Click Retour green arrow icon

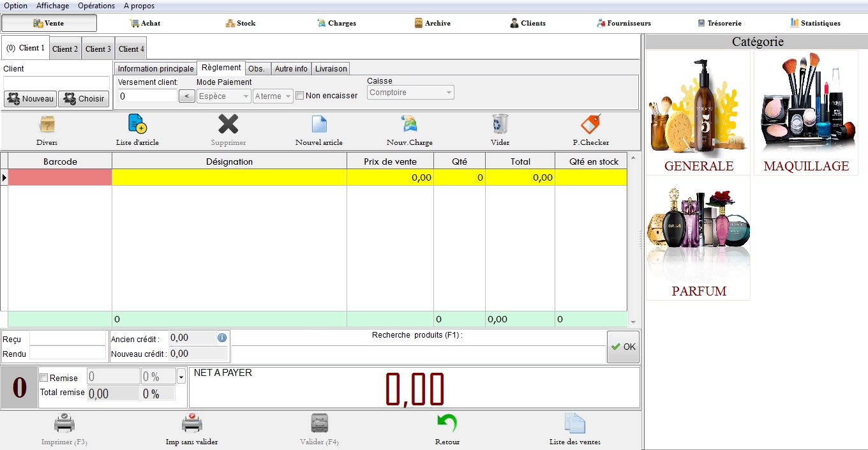pos(447,423)
